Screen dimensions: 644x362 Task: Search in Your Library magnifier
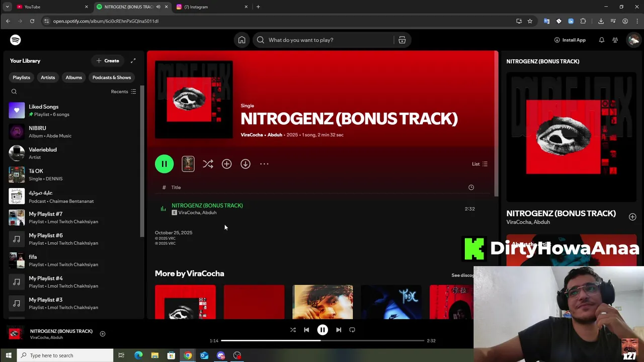[14, 92]
